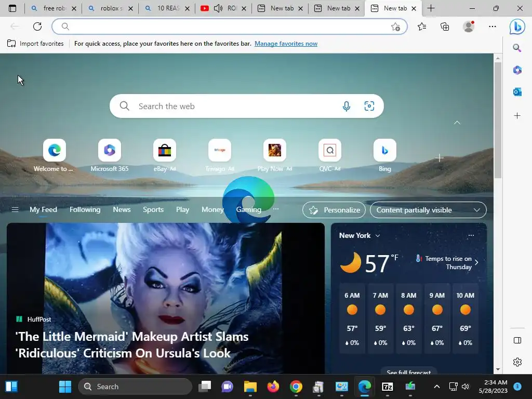Select the 10 AM hourly forecast
This screenshot has height=399, width=532.
pyautogui.click(x=465, y=318)
